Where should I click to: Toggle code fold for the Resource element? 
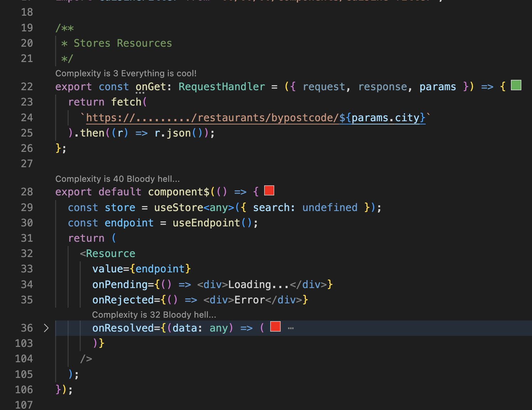click(46, 253)
